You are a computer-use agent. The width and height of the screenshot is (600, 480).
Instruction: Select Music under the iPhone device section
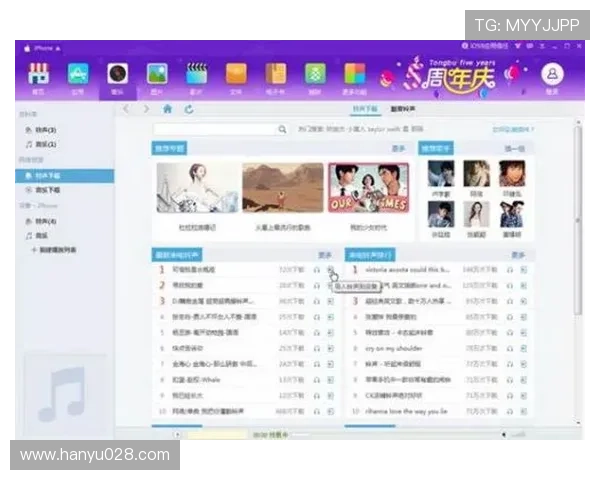point(37,235)
